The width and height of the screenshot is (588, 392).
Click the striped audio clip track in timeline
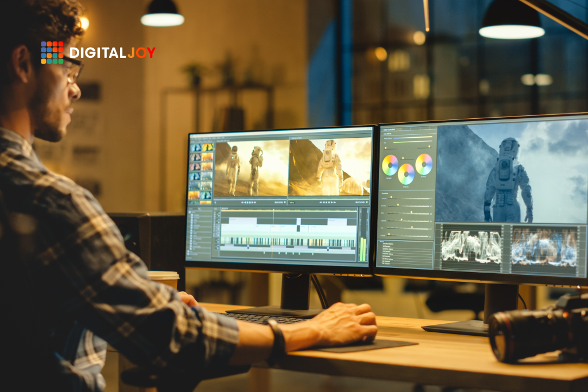pyautogui.click(x=288, y=242)
